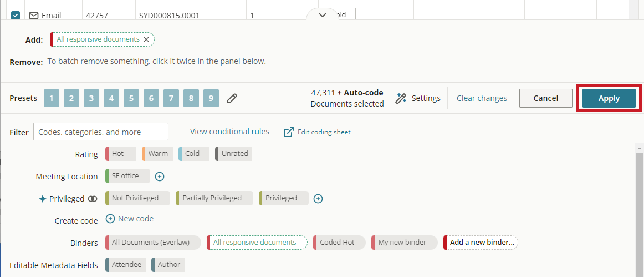Apply preset 5
Image resolution: width=644 pixels, height=277 pixels.
point(131,98)
